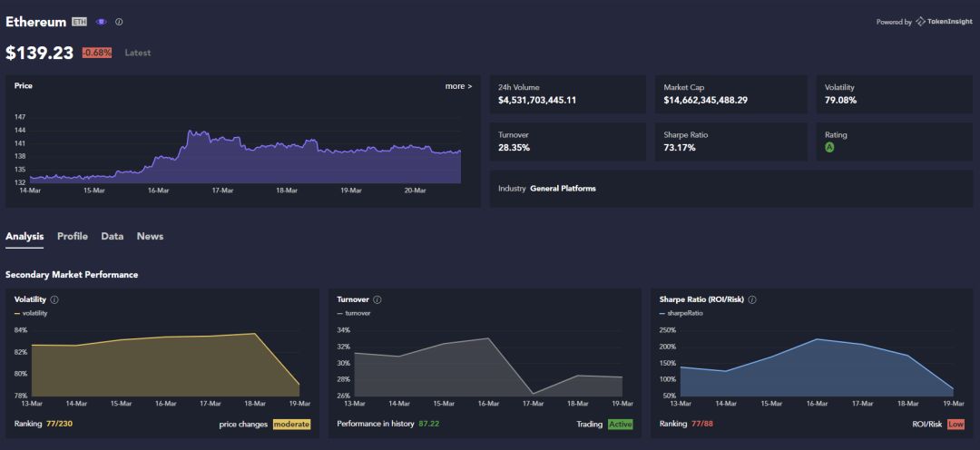Click the -0.68% price change badge
Viewport: 980px width, 450px height.
click(x=97, y=54)
